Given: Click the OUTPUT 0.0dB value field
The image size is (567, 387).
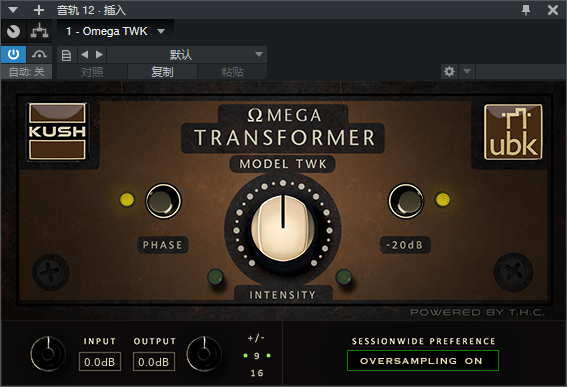Looking at the screenshot, I should click(x=154, y=362).
